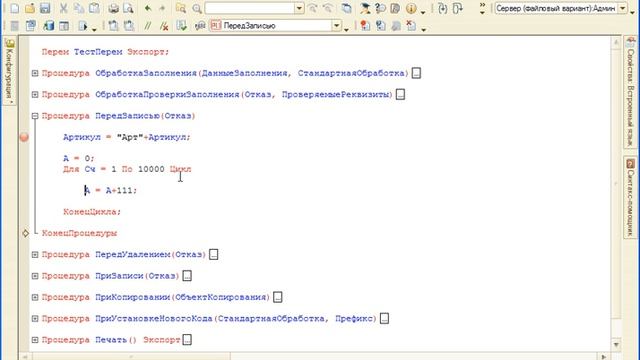Open the Свойства: Встроенный язык side tab
640x360 pixels.
point(630,91)
